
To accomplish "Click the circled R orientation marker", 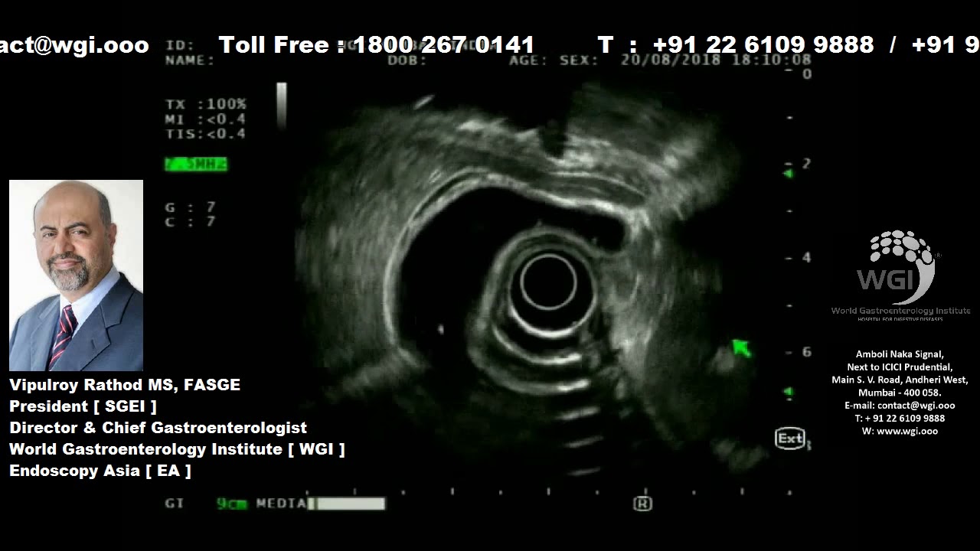I will point(642,504).
